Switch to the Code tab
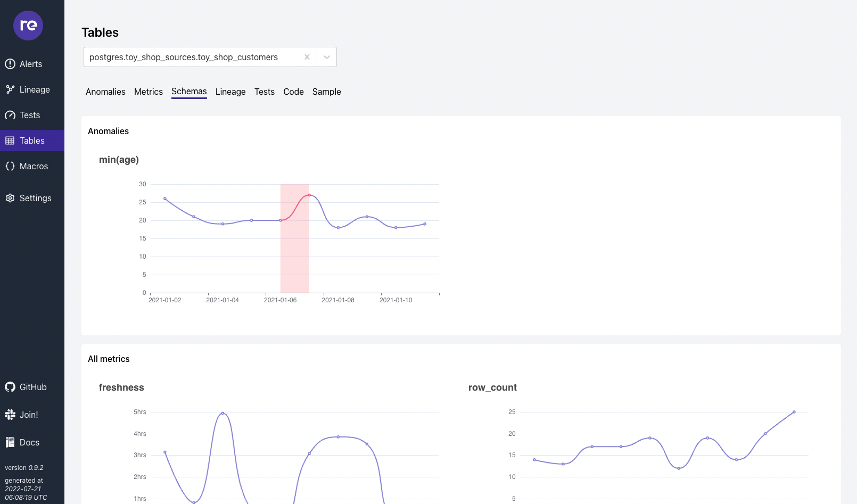This screenshot has width=857, height=504. point(293,92)
